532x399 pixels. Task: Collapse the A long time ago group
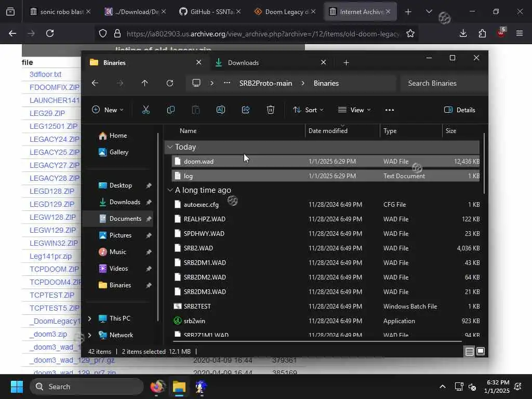tap(170, 190)
